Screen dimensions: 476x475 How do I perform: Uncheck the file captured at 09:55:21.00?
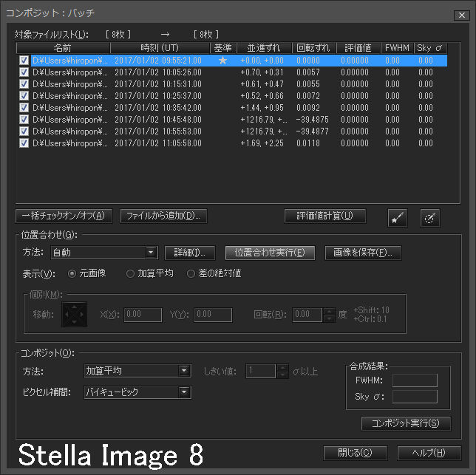24,61
